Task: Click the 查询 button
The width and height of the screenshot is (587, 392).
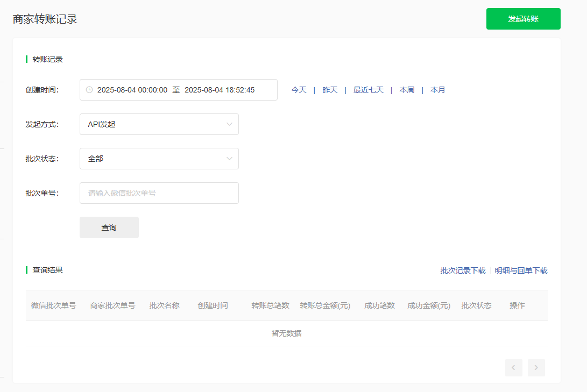Action: [109, 227]
